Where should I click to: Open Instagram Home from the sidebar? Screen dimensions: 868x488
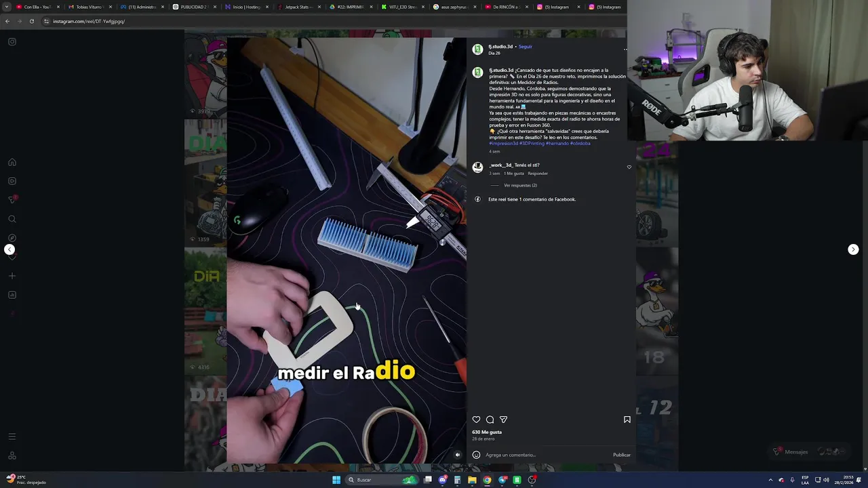(12, 162)
